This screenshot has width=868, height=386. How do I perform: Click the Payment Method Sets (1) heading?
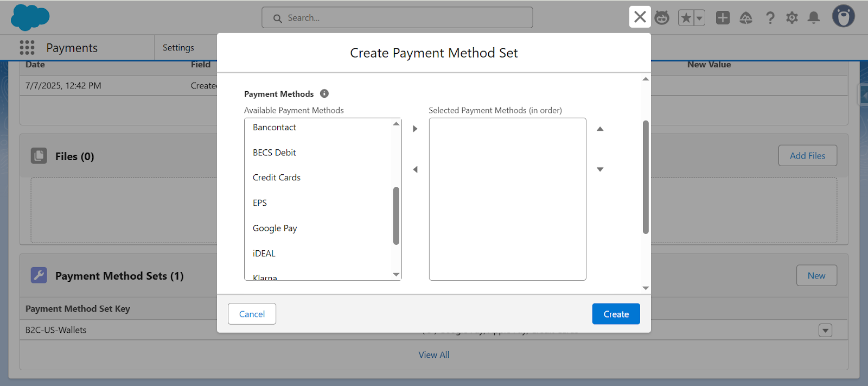119,276
